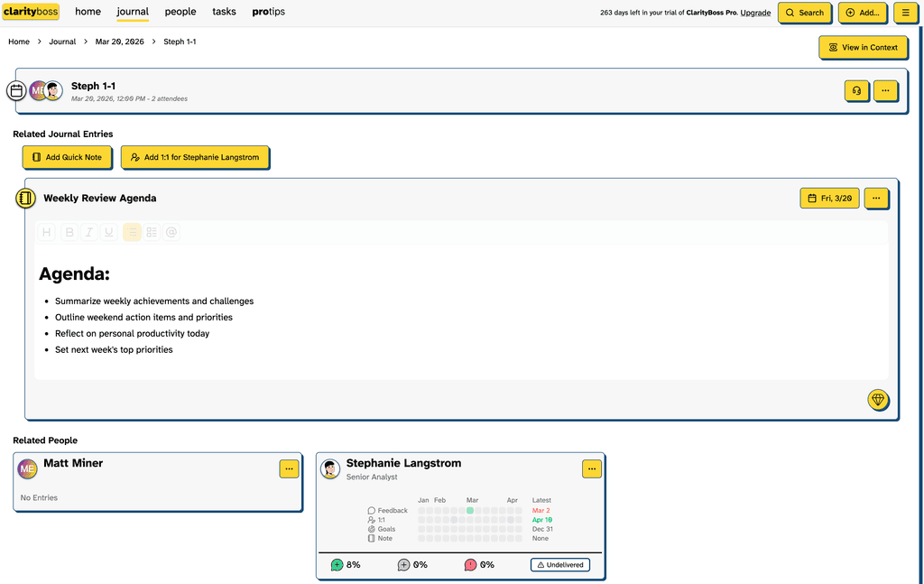The width and height of the screenshot is (924, 584).
Task: Click Add 1:1 for Stephanie Langstrom button
Action: pyautogui.click(x=195, y=157)
